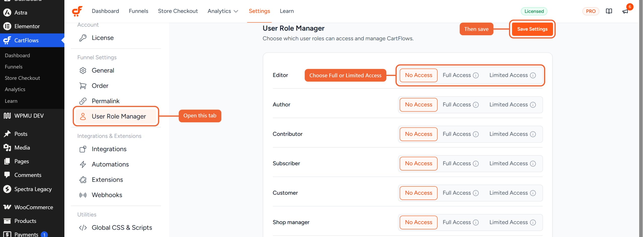Expand the Analytics dropdown menu
Viewport: 644px width, 237px height.
pyautogui.click(x=223, y=11)
